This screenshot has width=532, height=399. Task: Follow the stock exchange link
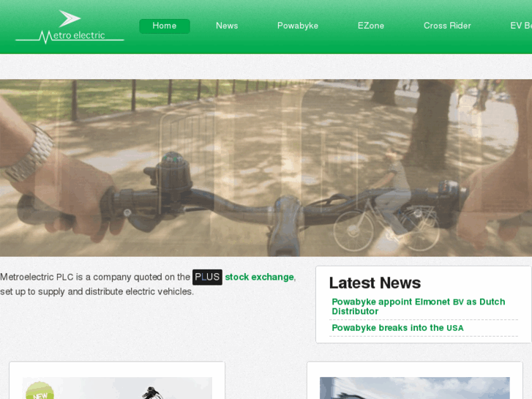pyautogui.click(x=260, y=277)
